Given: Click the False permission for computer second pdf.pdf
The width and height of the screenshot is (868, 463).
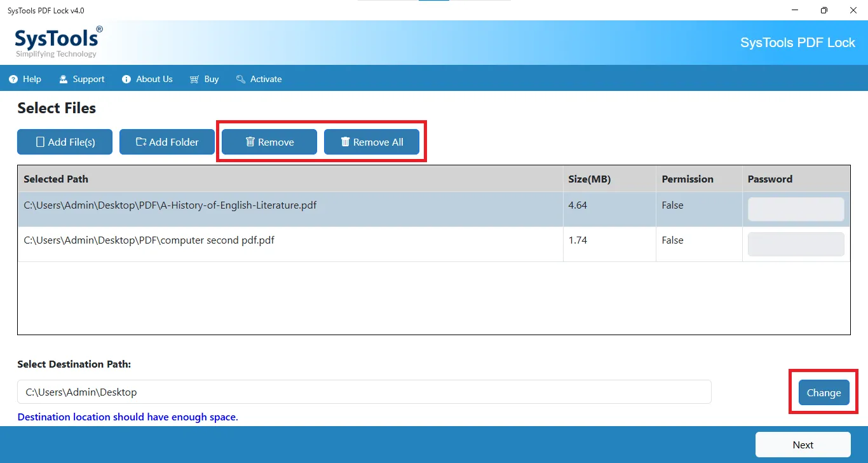Looking at the screenshot, I should pyautogui.click(x=672, y=240).
